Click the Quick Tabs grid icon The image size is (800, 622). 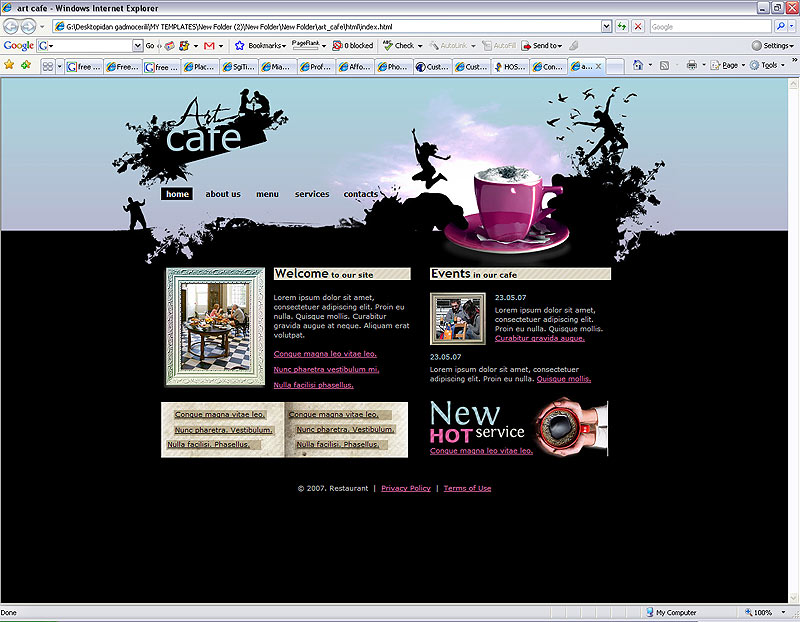pyautogui.click(x=47, y=66)
